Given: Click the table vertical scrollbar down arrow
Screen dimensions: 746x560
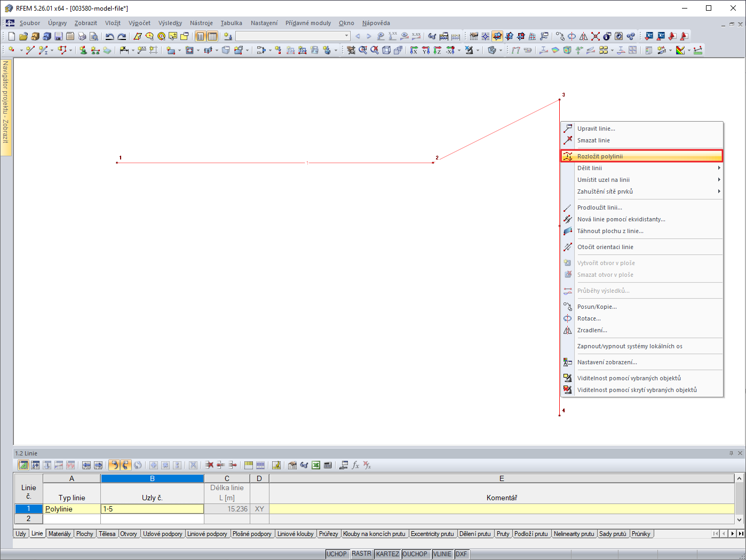Looking at the screenshot, I should [x=739, y=520].
